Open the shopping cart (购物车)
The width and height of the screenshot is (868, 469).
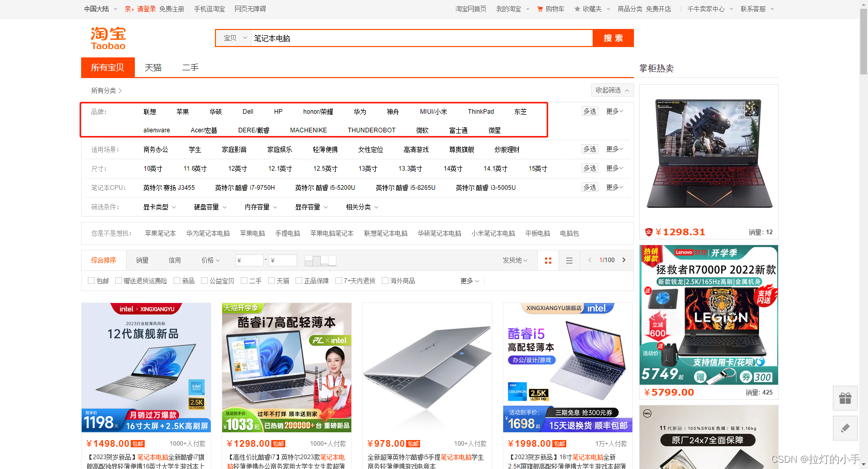pos(551,9)
